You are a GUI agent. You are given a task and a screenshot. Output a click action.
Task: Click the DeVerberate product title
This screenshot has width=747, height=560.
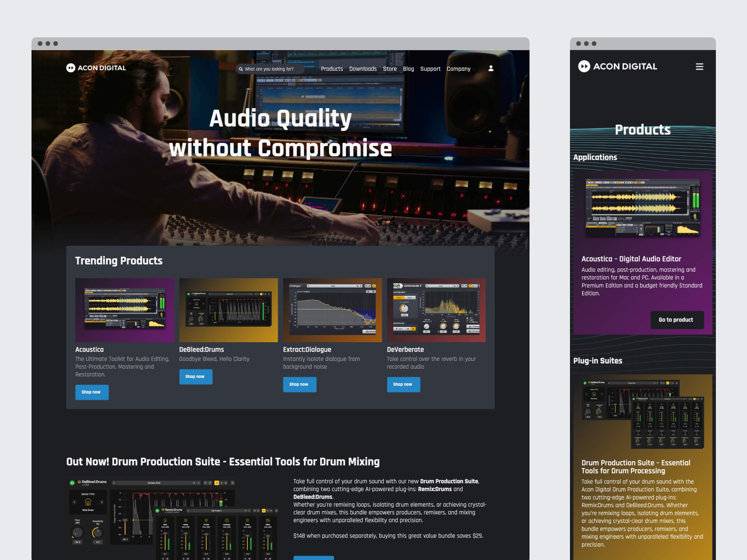click(x=405, y=350)
